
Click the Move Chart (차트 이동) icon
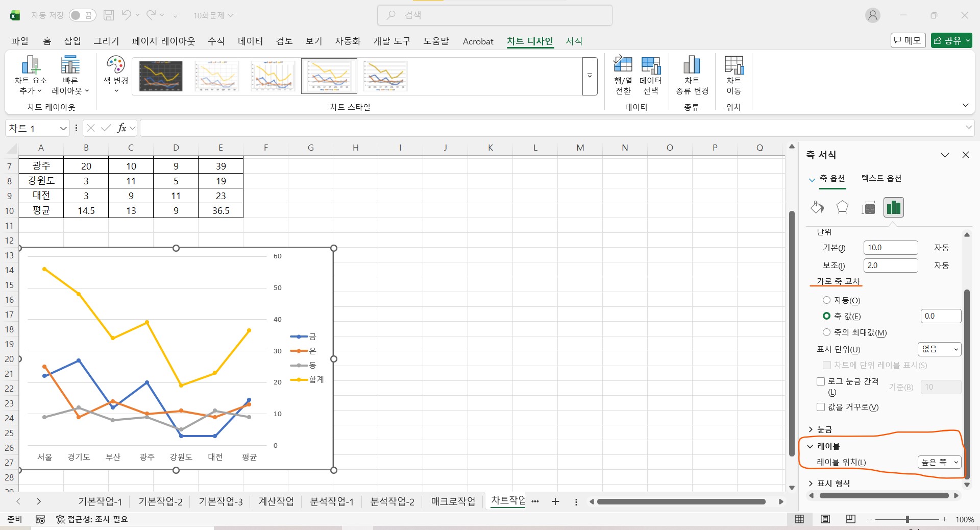tap(734, 65)
